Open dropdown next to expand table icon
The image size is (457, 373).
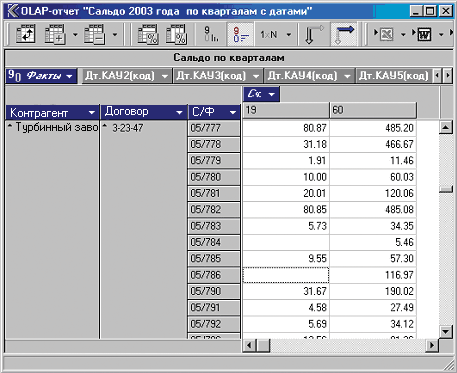[75, 34]
